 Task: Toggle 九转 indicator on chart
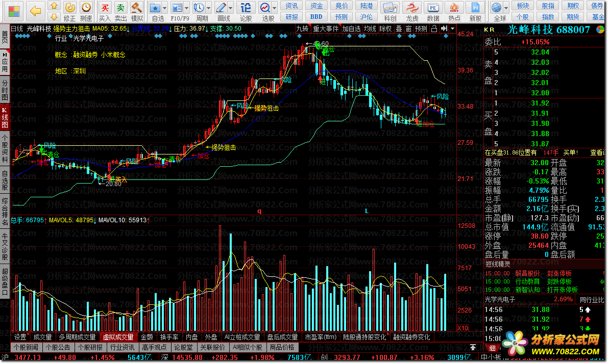[x=302, y=29]
